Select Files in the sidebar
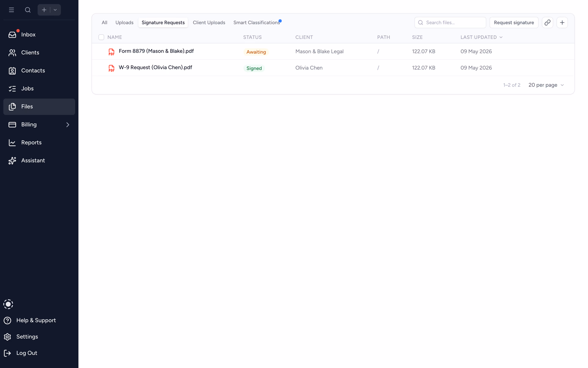Screen dimensions: 588x368 click(x=39, y=107)
